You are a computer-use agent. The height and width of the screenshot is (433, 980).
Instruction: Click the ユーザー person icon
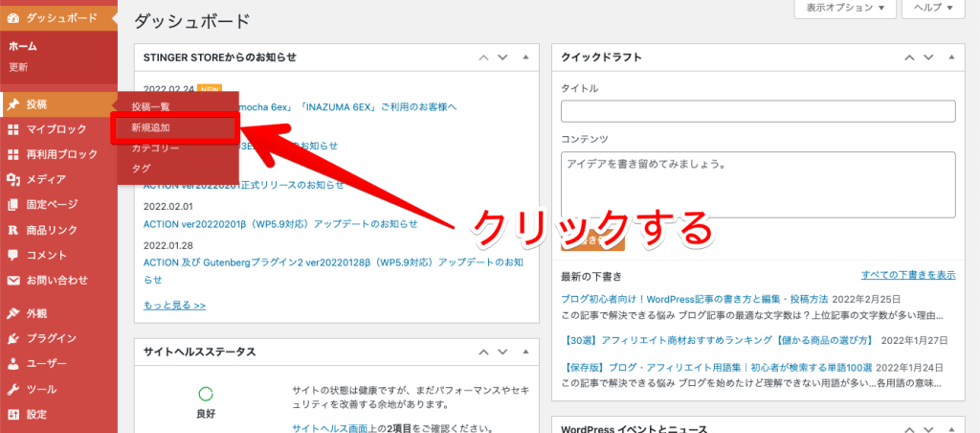(13, 363)
